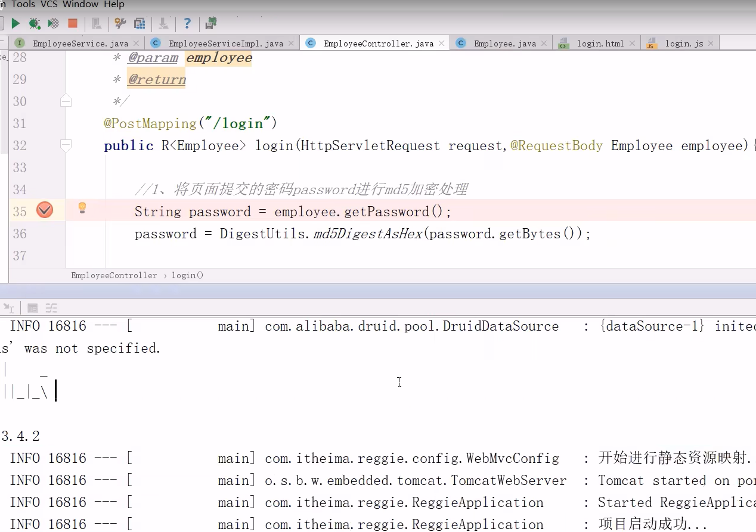The width and height of the screenshot is (756, 532).
Task: Click md5DigestAsHex method call
Action: pyautogui.click(x=368, y=234)
